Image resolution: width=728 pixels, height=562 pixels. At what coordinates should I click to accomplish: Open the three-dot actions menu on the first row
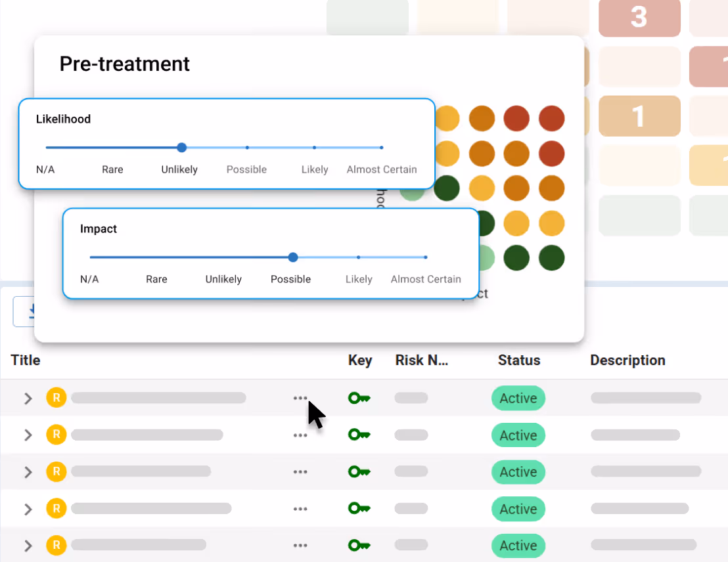coord(300,398)
